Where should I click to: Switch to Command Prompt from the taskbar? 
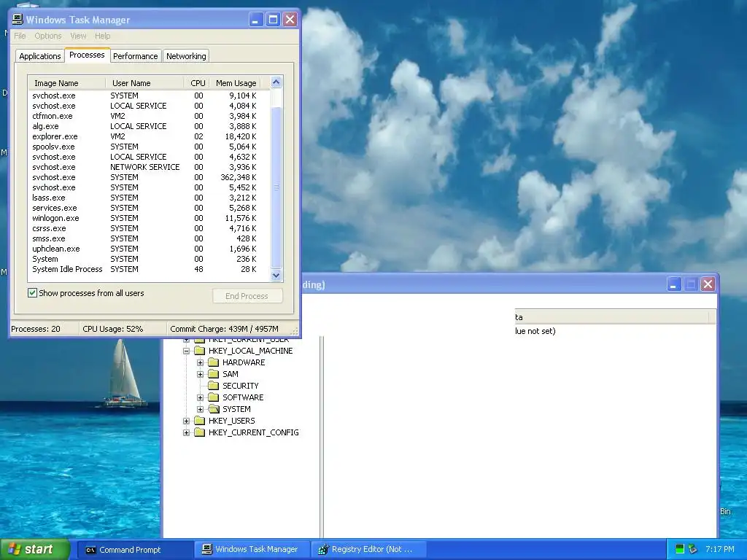point(135,550)
